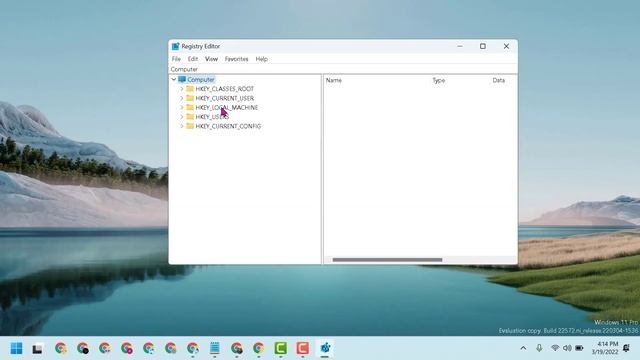Select the HKEY_LOCAL_MACHINE key
640x360 pixels.
pyautogui.click(x=227, y=107)
